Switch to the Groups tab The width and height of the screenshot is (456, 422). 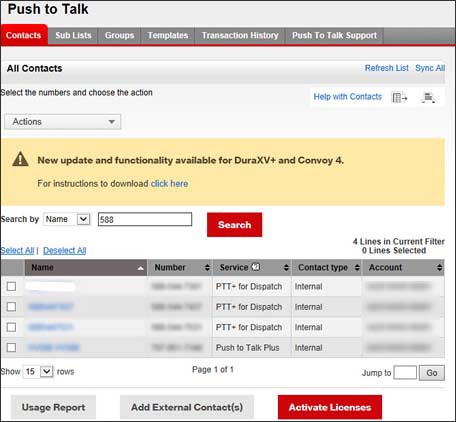[119, 35]
